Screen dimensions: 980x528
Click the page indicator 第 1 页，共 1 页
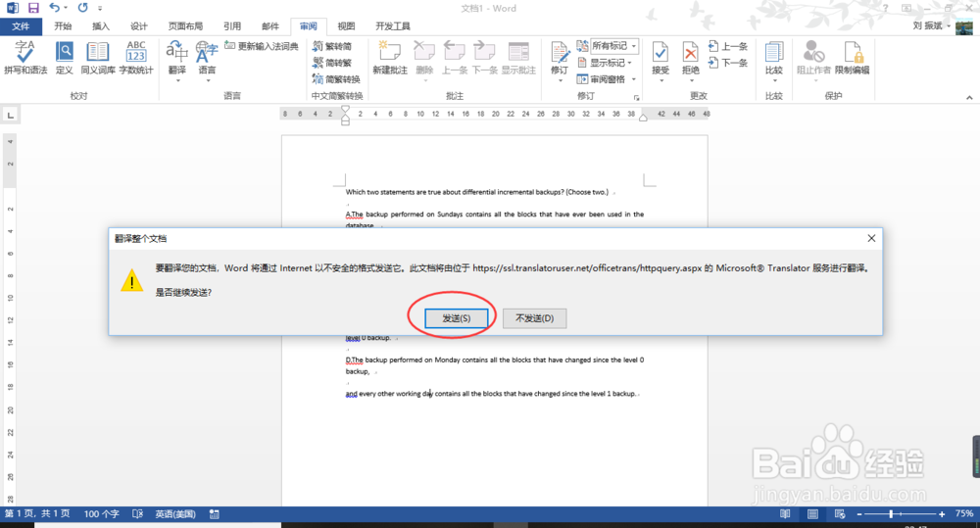point(37,513)
